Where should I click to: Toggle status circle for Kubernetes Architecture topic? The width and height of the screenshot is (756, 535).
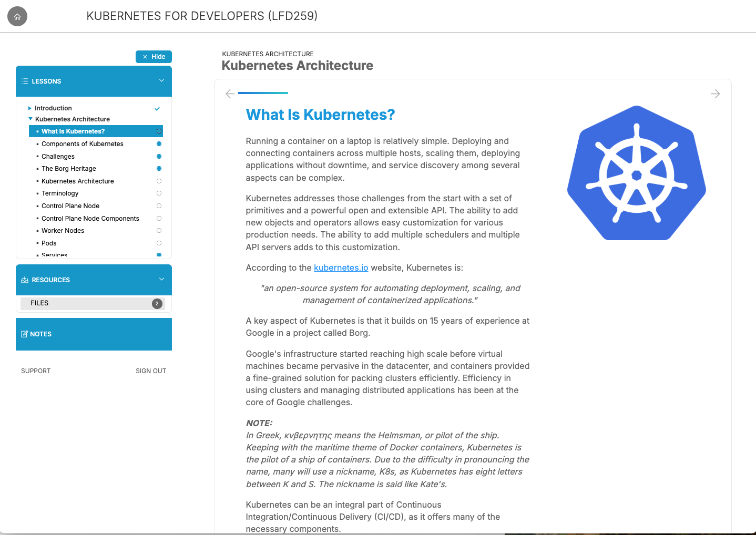pyautogui.click(x=159, y=181)
